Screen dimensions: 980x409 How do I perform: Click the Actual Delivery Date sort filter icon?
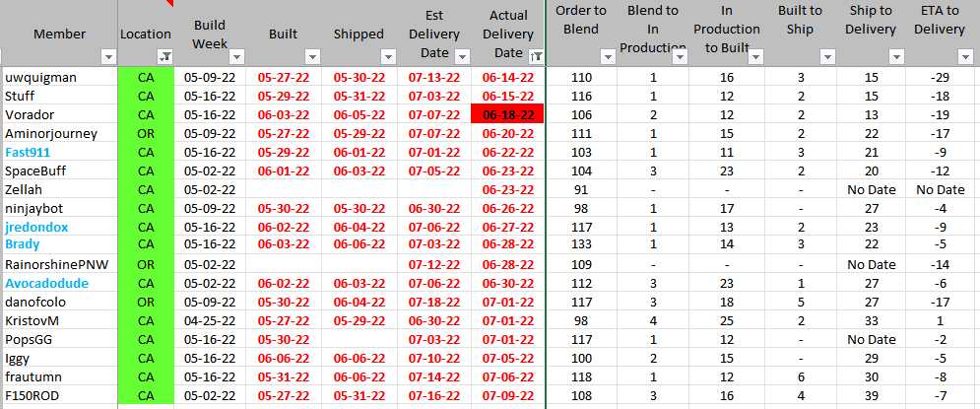(x=535, y=56)
